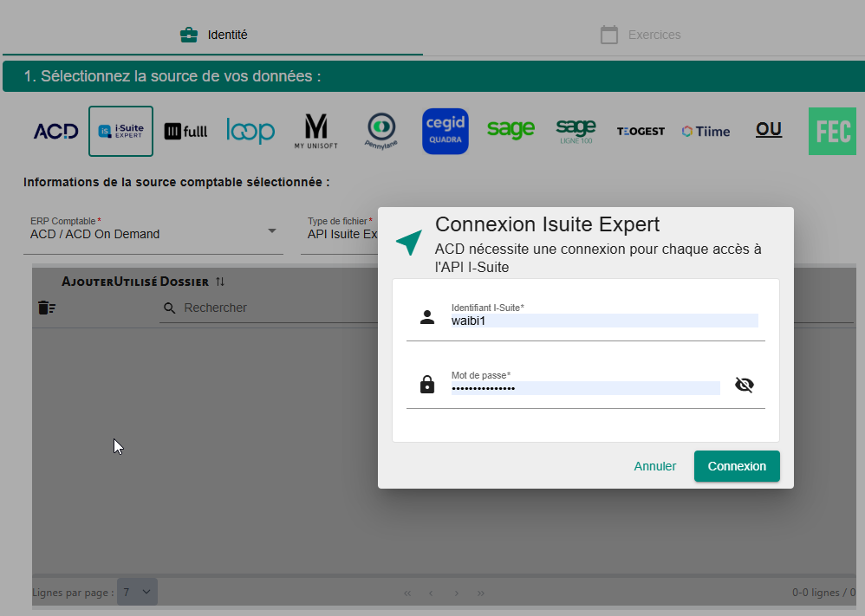Pick the Fulll source logo
Viewport: 865px width, 616px height.
coord(185,132)
